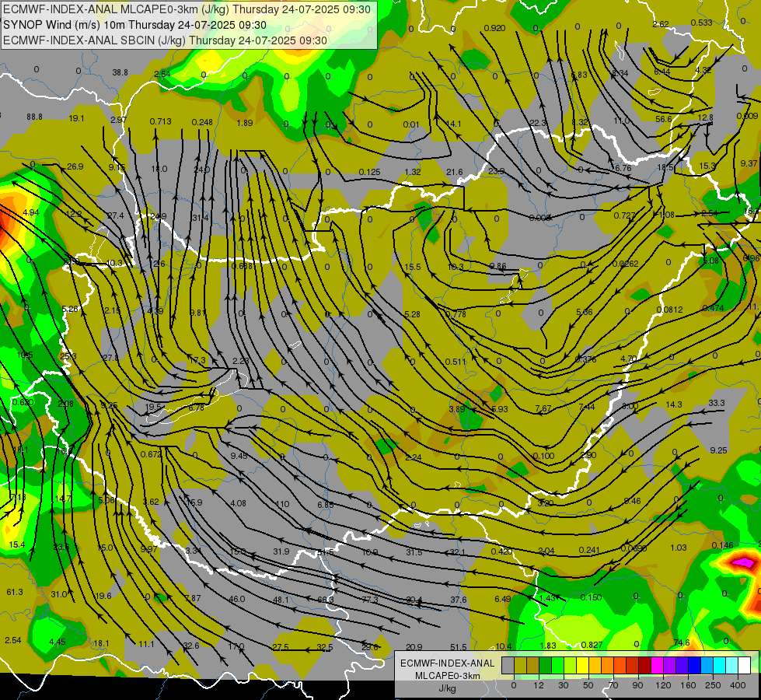Click the white swatch ending the legend

pyautogui.click(x=745, y=666)
